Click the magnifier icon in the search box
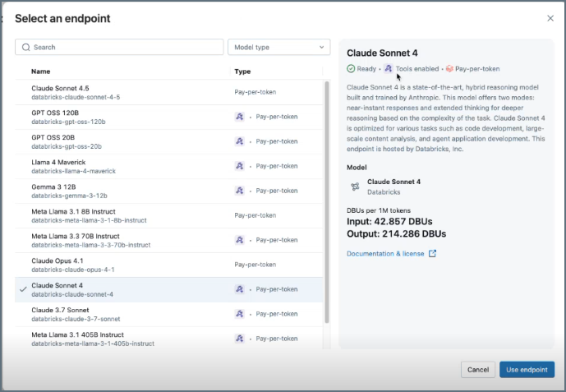566x392 pixels. click(x=26, y=48)
